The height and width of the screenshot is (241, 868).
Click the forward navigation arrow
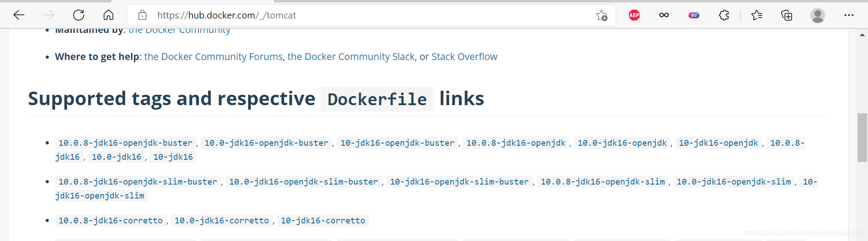[49, 15]
